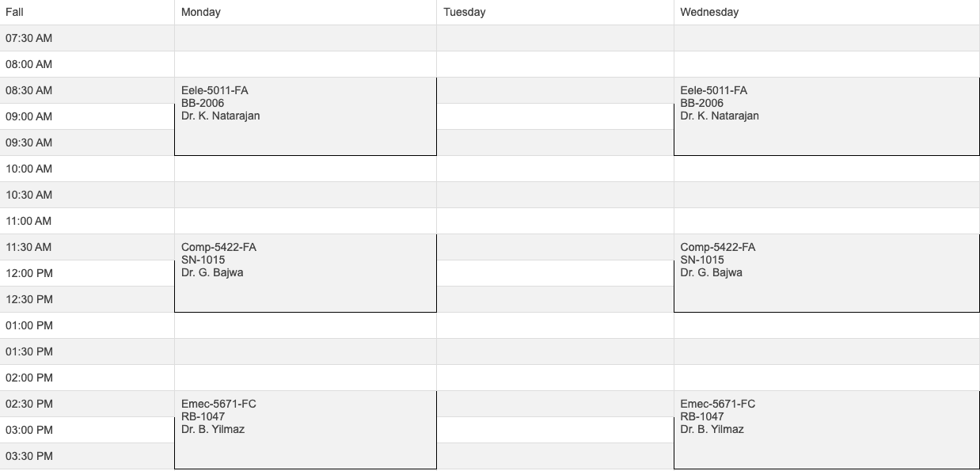Open the Wednesday Eele-5011-FA class block

click(826, 116)
